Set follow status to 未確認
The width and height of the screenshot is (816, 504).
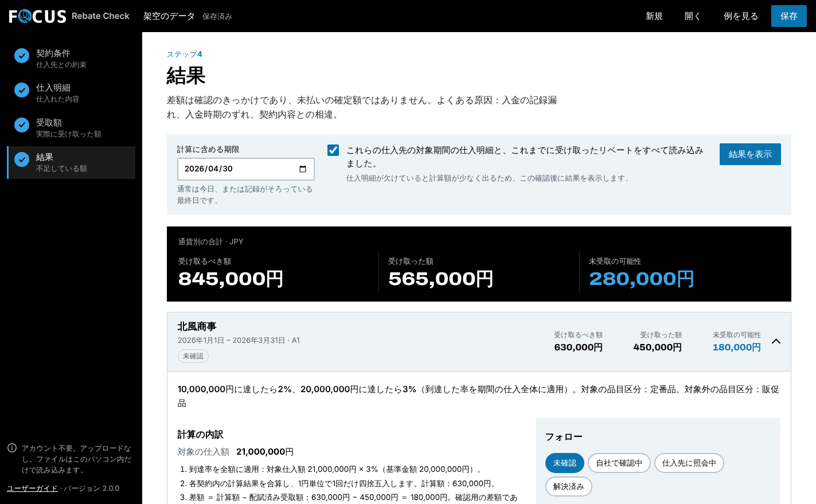(565, 463)
